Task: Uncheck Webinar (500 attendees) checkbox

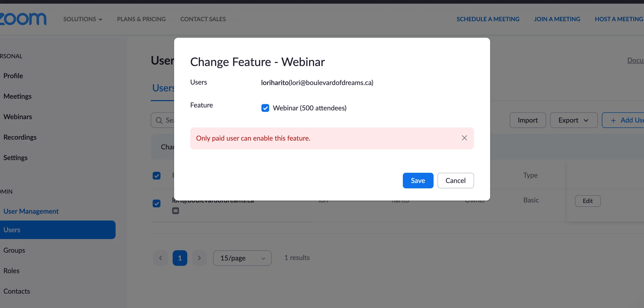Action: [265, 108]
